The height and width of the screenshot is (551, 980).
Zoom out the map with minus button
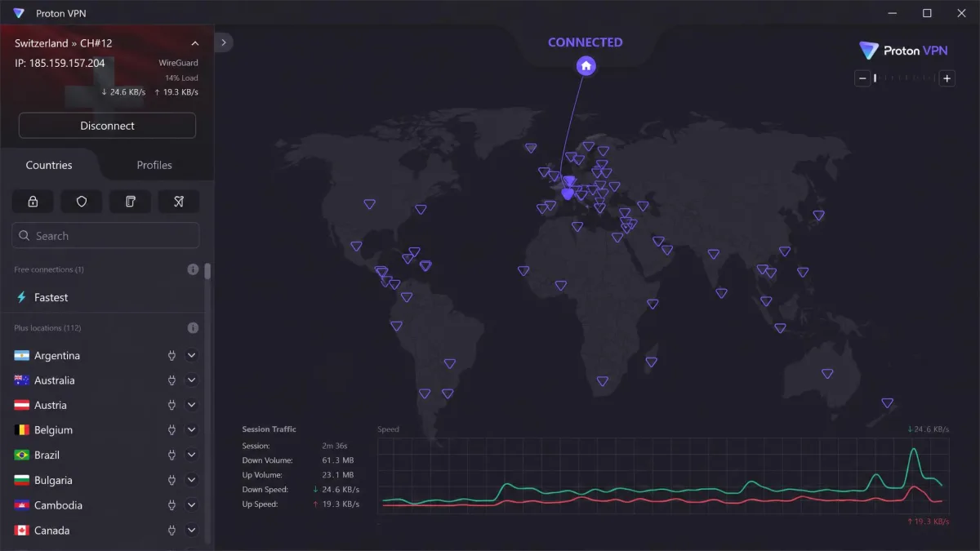[862, 78]
